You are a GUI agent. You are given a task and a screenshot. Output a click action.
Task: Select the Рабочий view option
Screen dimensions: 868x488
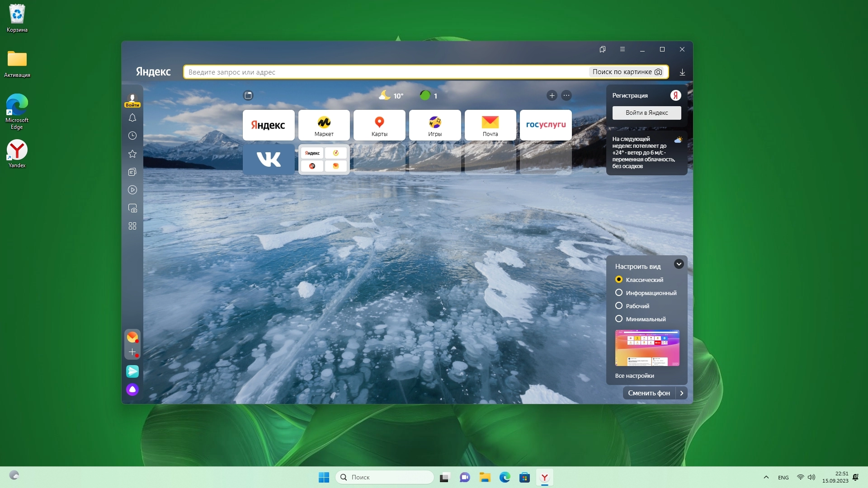coord(619,306)
